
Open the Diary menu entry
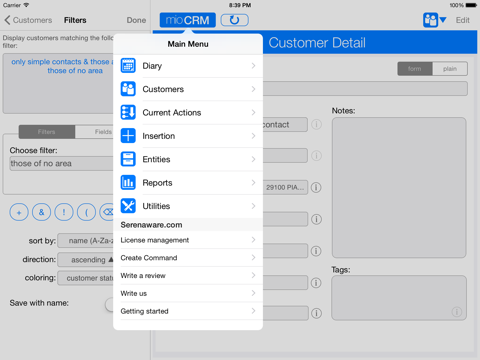coord(188,66)
